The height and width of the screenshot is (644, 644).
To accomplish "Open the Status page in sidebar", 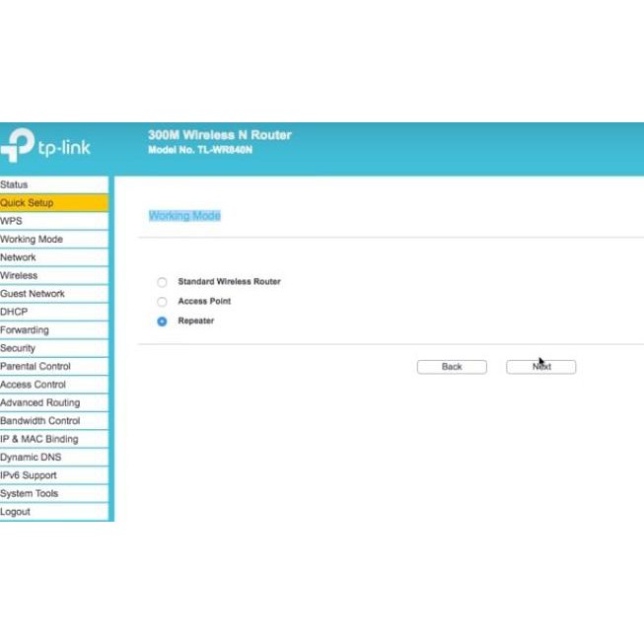I will [x=15, y=184].
